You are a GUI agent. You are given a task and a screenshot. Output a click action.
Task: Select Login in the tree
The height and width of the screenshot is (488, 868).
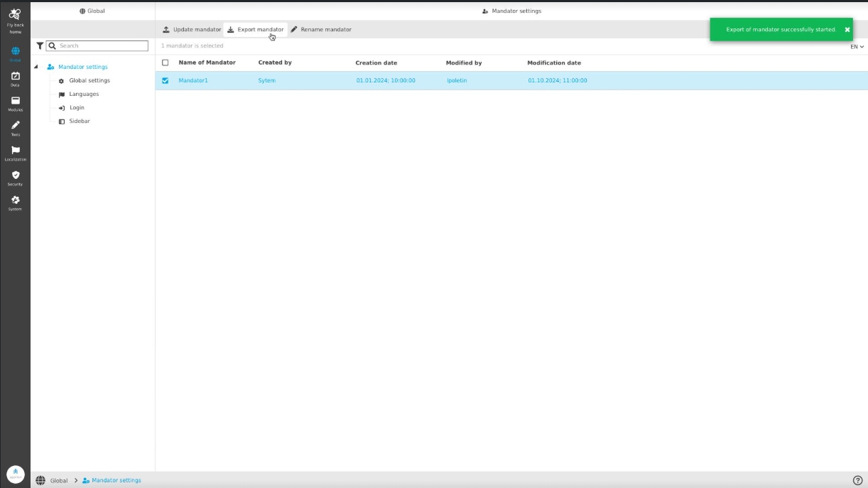[77, 107]
